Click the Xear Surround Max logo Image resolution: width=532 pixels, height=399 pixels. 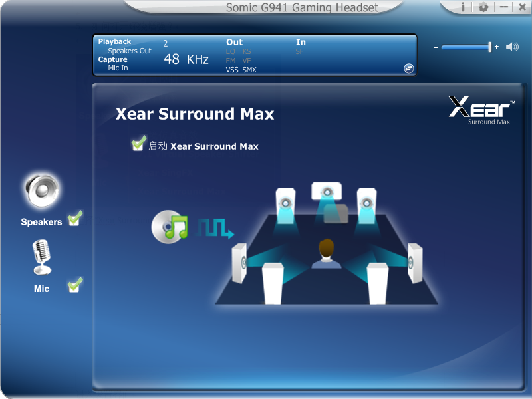coord(481,110)
